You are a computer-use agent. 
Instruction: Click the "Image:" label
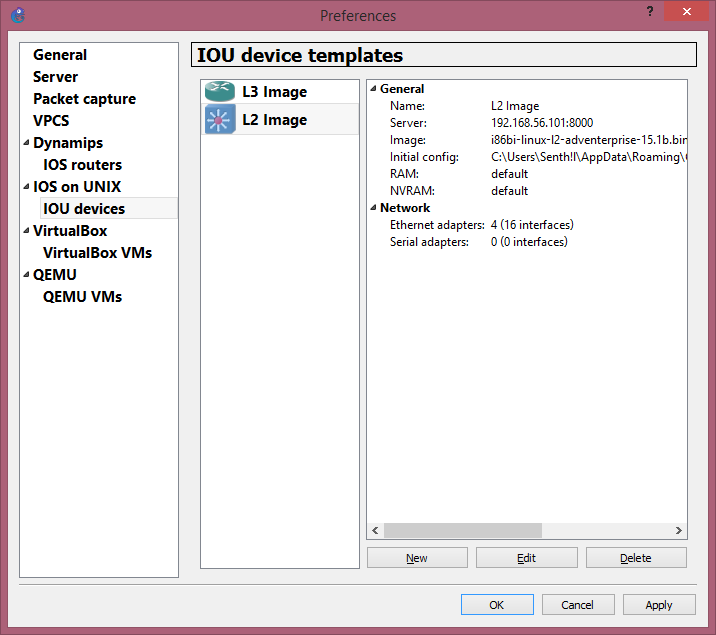pos(408,140)
